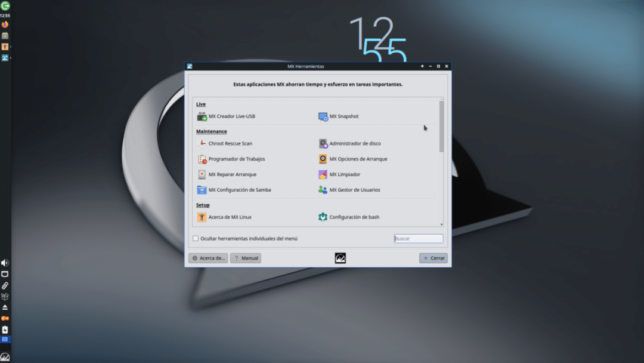
Task: Click the Programador de Trabajos label
Action: (237, 159)
